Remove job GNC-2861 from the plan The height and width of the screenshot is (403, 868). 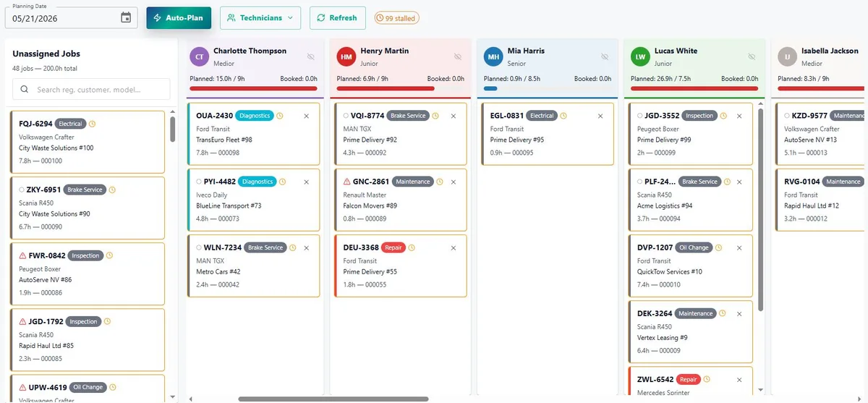coord(454,182)
